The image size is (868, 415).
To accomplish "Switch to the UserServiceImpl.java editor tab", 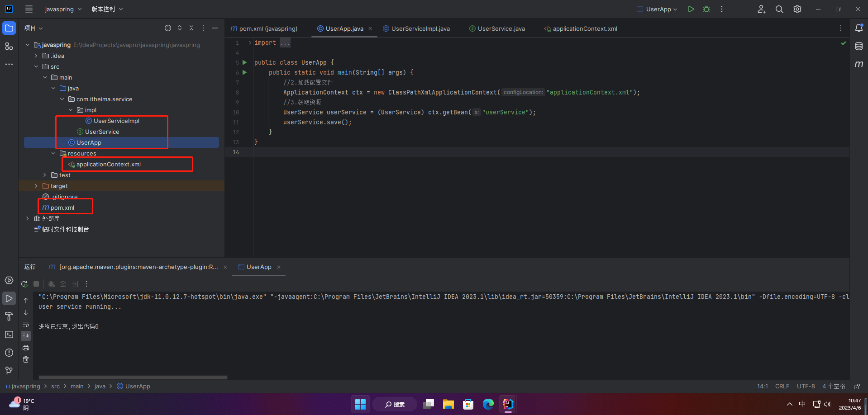I will tap(420, 28).
